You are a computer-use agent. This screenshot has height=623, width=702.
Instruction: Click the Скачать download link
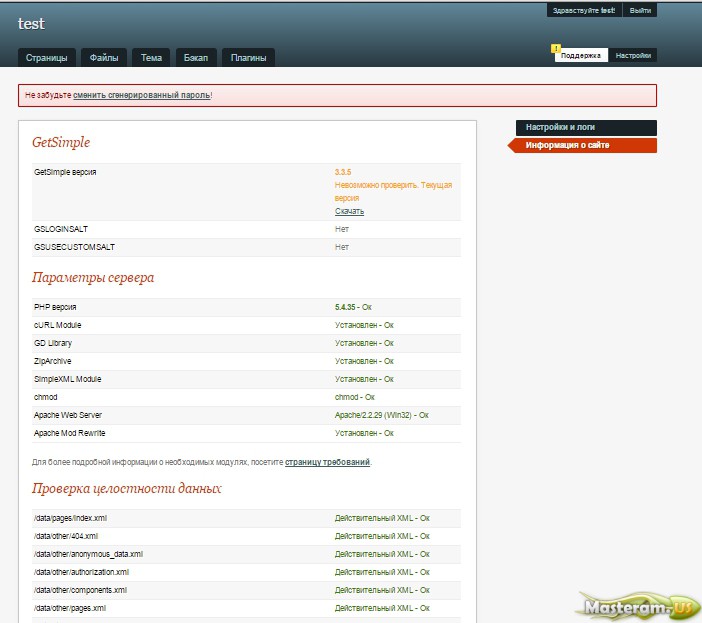[350, 211]
